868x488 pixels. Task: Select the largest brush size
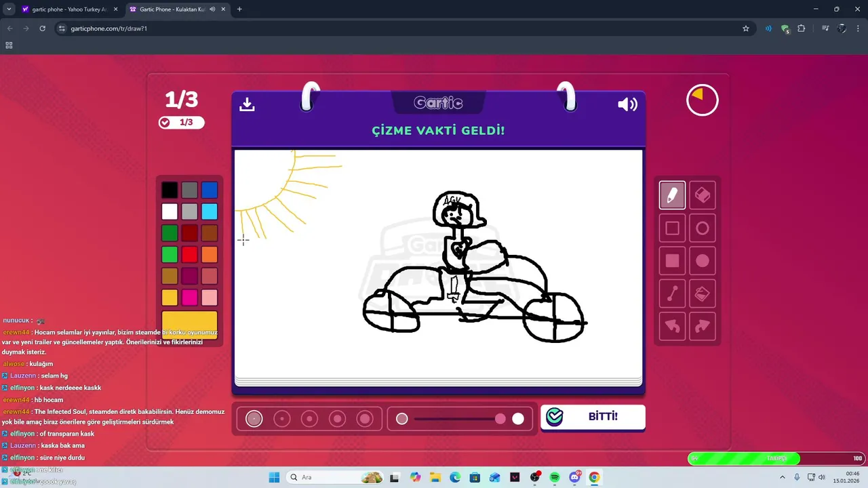coord(365,419)
